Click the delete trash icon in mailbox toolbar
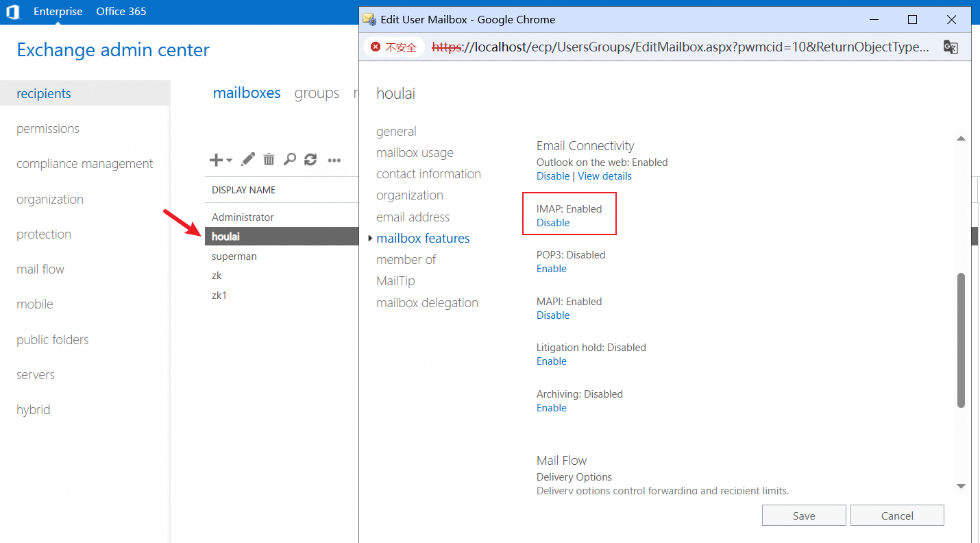The width and height of the screenshot is (980, 543). 269,160
